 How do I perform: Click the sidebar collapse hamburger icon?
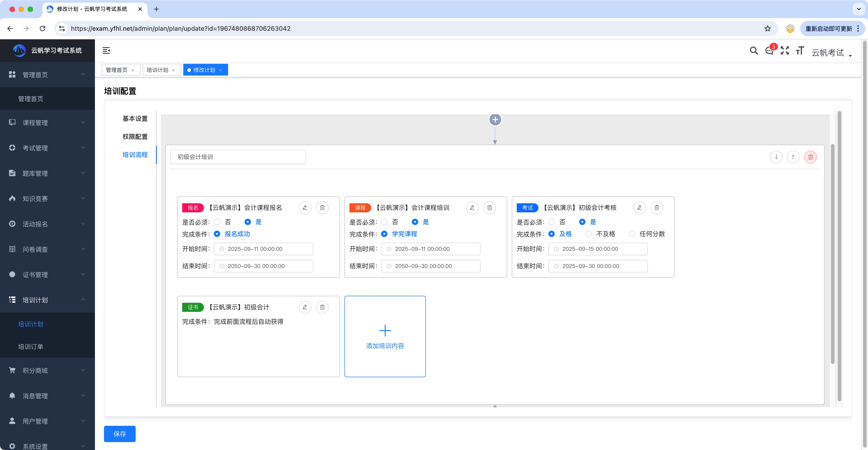106,51
